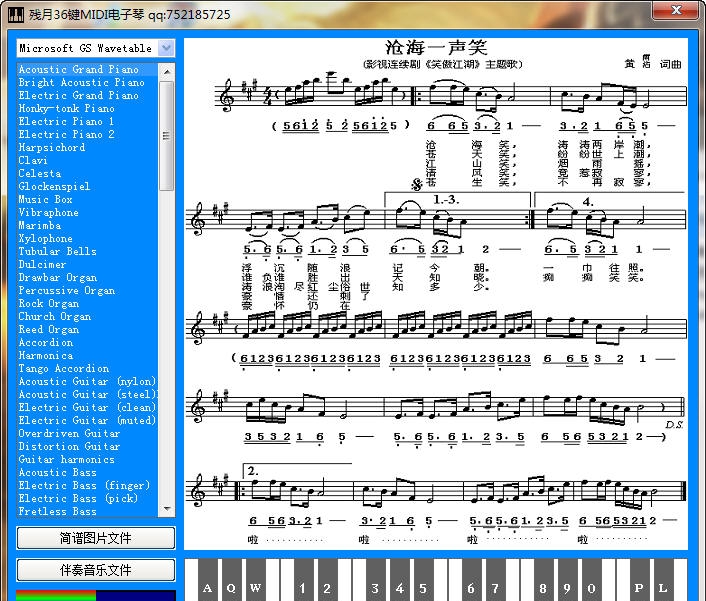Screen dimensions: 706x601
Task: Select Church Organ in the instrument list
Action: pos(54,317)
